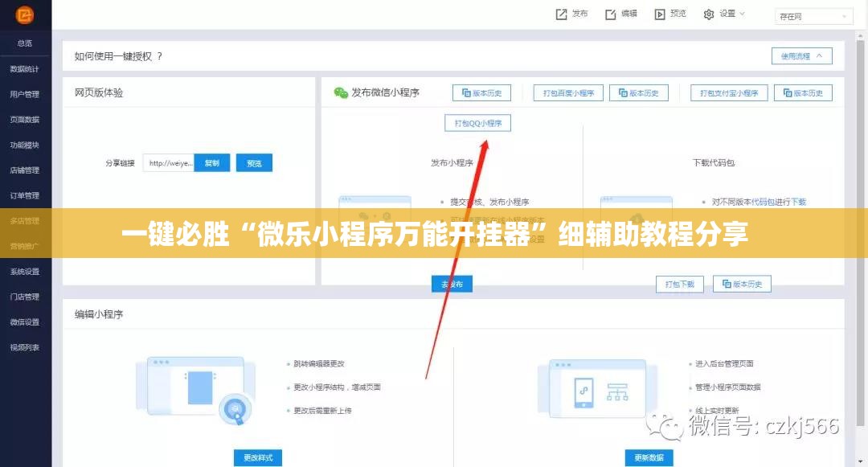Open 版本历史 beside 发布微信小程序 title
Viewport: 868px width, 467px height.
point(481,93)
